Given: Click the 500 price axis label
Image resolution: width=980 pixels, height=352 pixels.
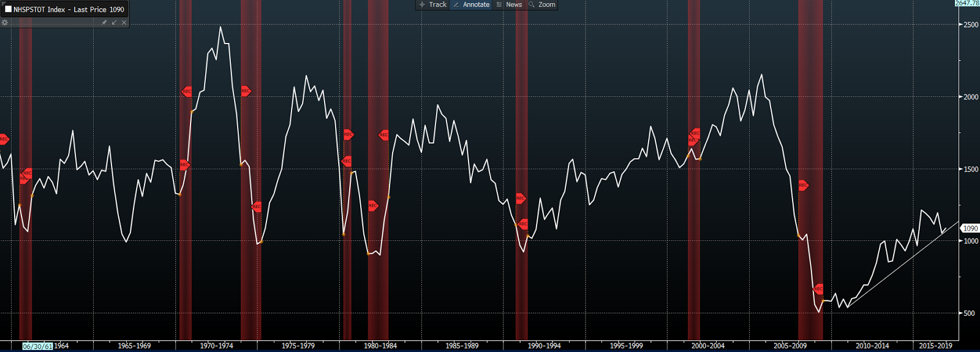Looking at the screenshot, I should (969, 313).
